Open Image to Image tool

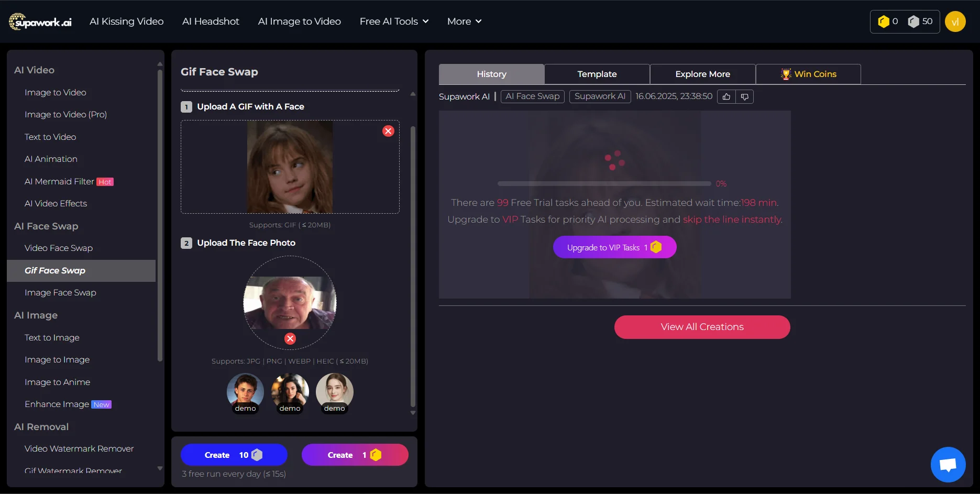pos(57,359)
